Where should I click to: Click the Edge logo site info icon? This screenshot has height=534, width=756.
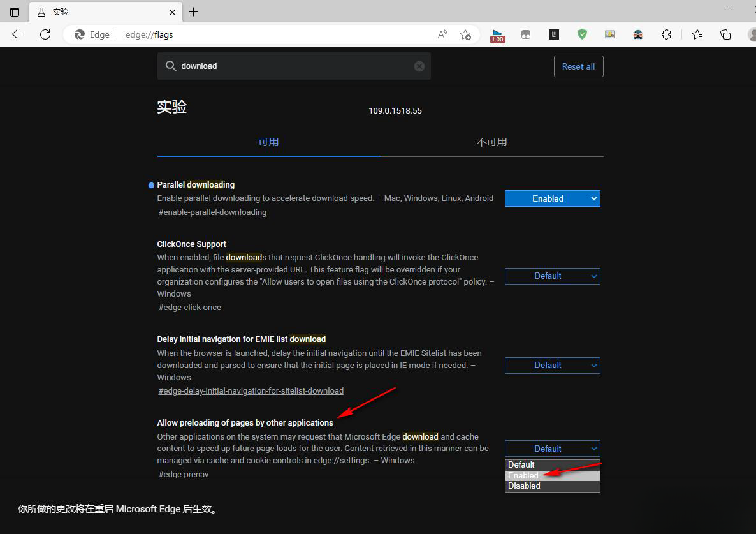[x=80, y=34]
